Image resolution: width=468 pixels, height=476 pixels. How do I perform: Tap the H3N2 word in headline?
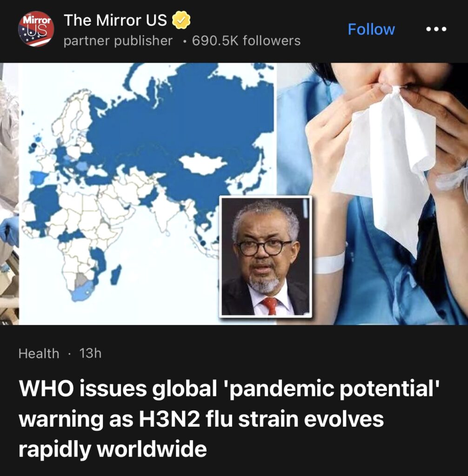[x=170, y=419]
